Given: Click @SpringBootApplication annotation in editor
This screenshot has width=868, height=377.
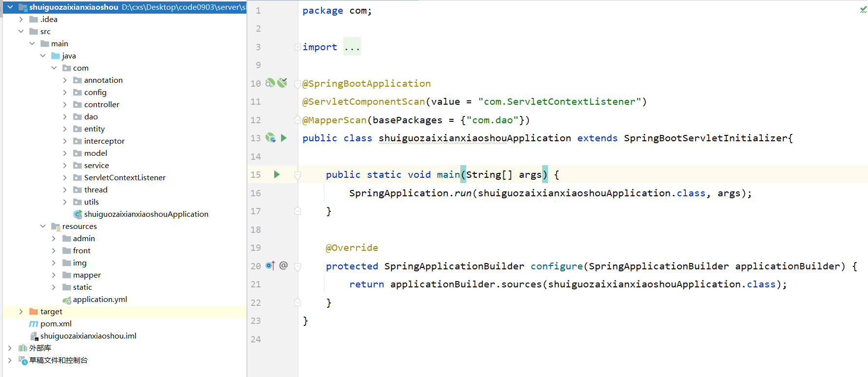Looking at the screenshot, I should coord(366,83).
